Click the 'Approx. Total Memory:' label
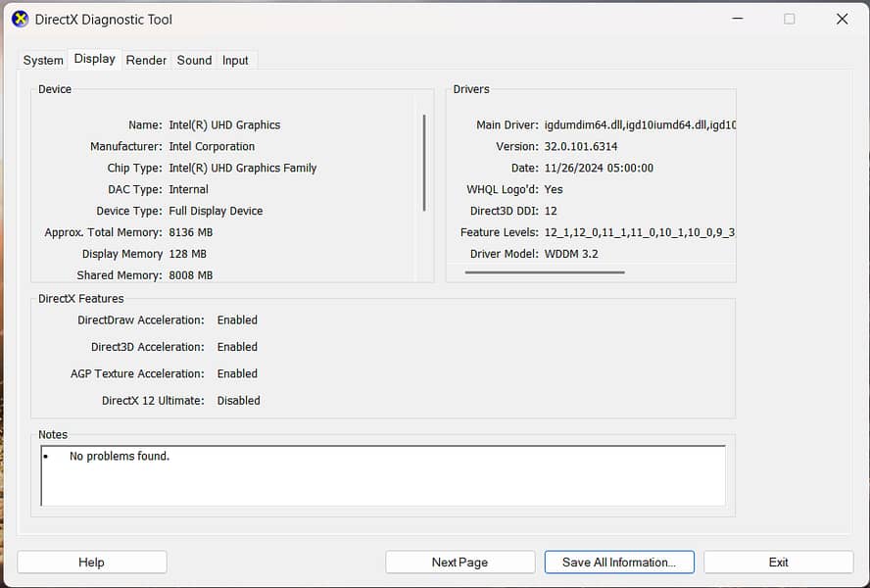 click(x=103, y=232)
